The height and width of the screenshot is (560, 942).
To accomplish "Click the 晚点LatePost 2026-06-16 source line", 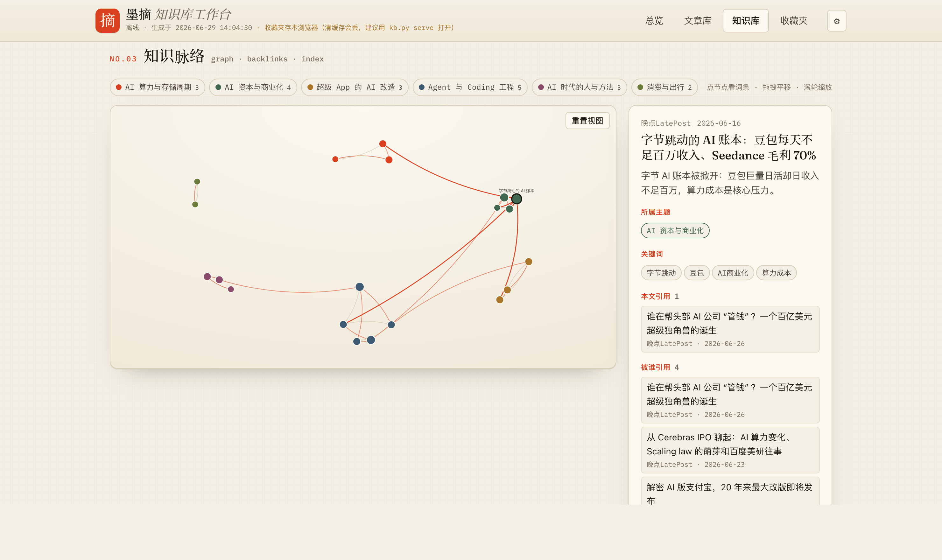I will (x=691, y=123).
